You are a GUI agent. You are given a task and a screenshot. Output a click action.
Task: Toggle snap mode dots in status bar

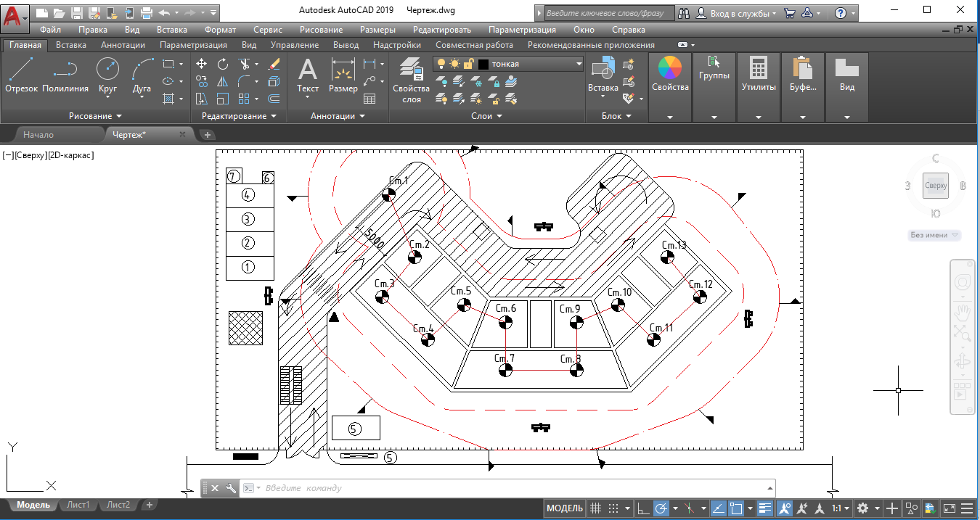click(x=613, y=508)
